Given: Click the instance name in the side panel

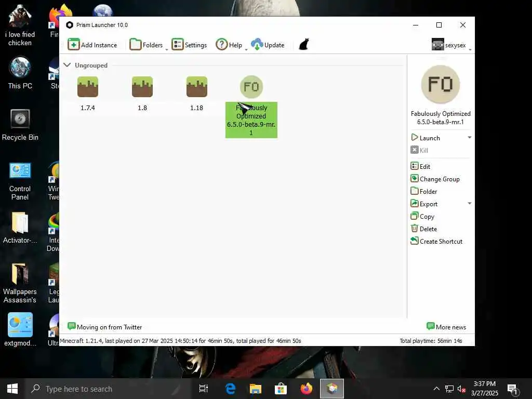Looking at the screenshot, I should pyautogui.click(x=441, y=118).
